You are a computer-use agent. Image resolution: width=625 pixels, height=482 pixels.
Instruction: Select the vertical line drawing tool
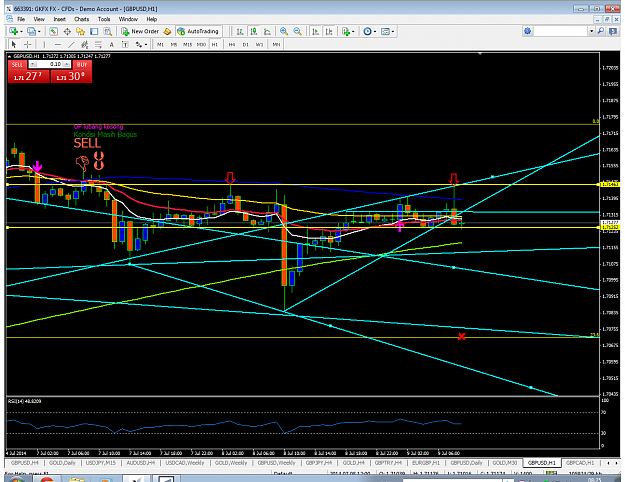point(44,44)
